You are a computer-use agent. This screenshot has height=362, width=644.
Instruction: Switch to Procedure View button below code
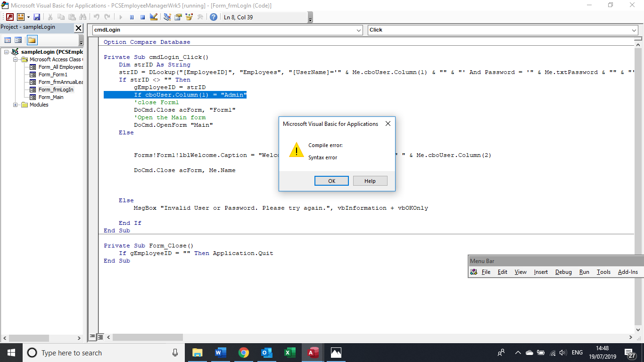coord(92,337)
